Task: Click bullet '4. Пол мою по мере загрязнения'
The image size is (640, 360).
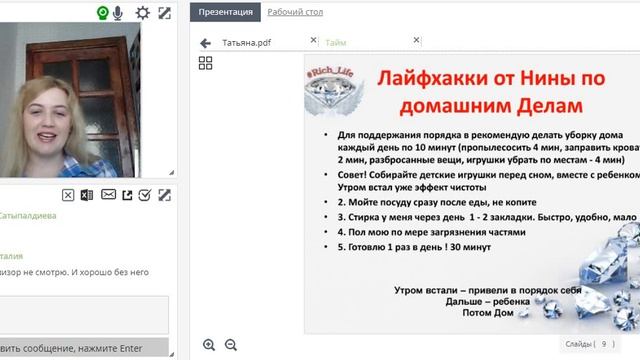Action: [431, 232]
